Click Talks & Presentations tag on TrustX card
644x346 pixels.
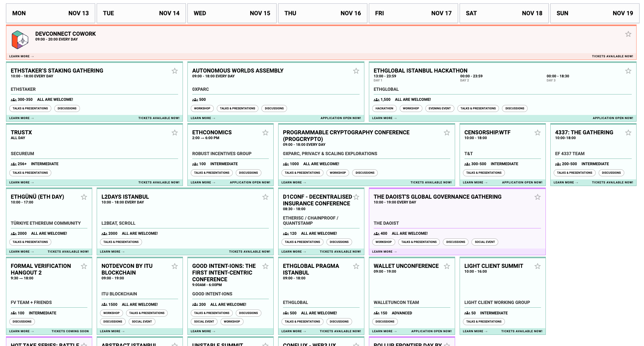click(x=30, y=173)
